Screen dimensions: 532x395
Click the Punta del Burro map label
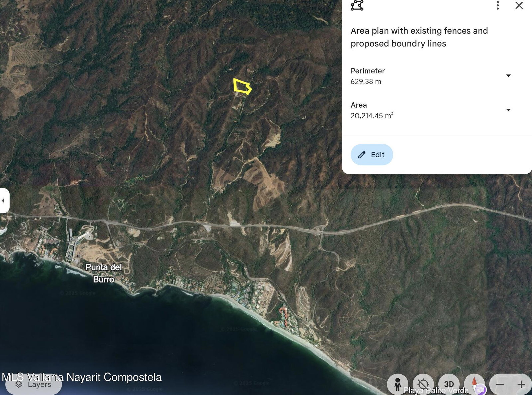point(104,273)
